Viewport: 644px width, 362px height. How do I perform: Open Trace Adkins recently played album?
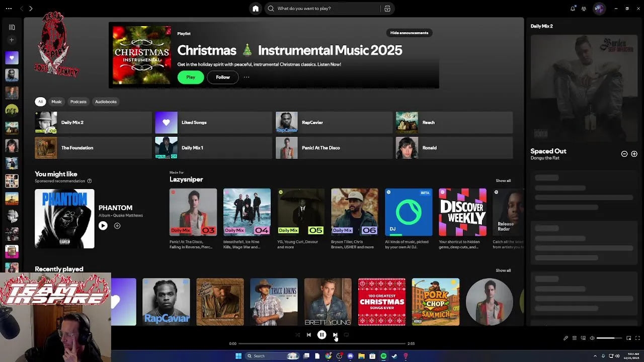(274, 302)
